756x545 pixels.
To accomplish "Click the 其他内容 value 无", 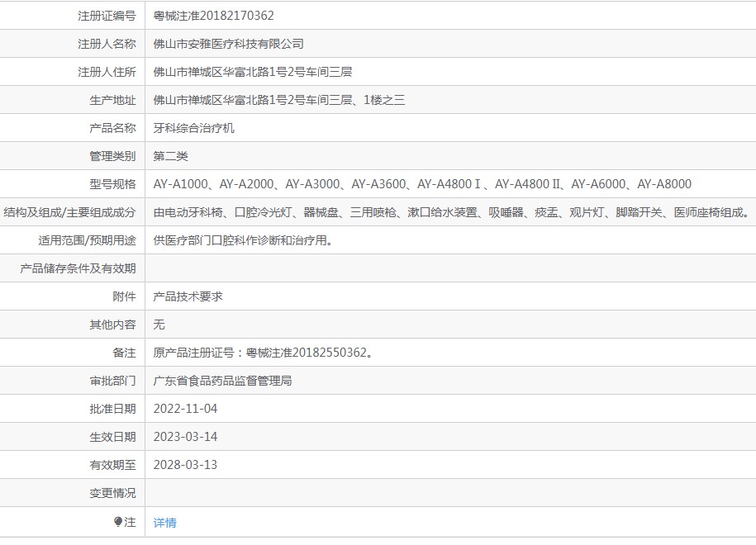I will [159, 325].
